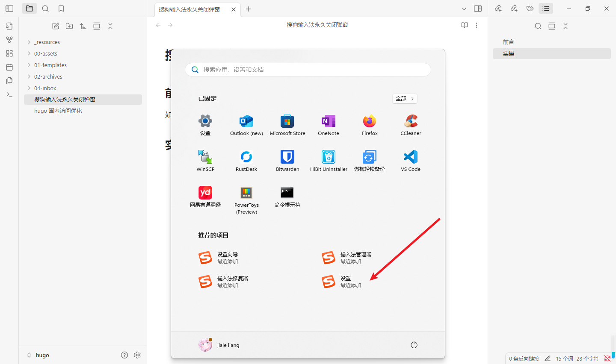Click the vertical scrollbar thumb at right edge
The height and width of the screenshot is (364, 616).
613,354
